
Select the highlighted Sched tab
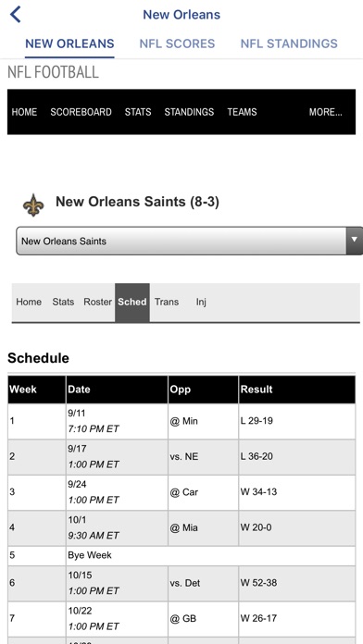(132, 302)
